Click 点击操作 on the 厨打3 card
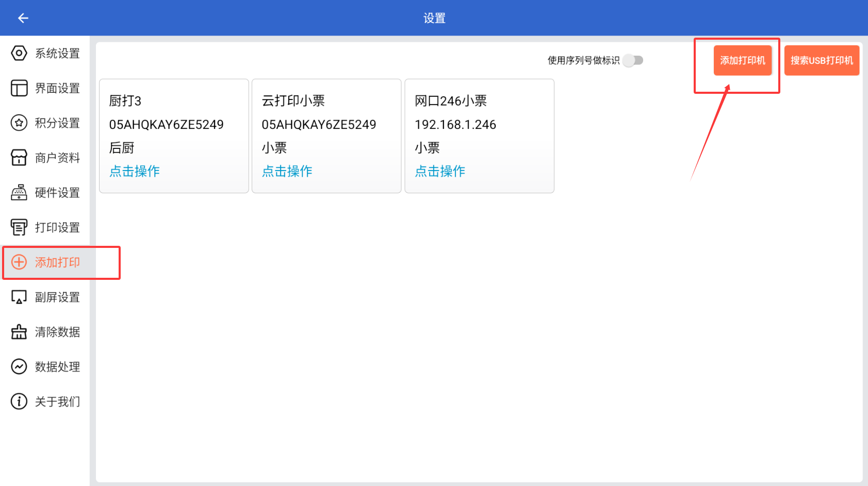The width and height of the screenshot is (868, 486). click(x=135, y=171)
